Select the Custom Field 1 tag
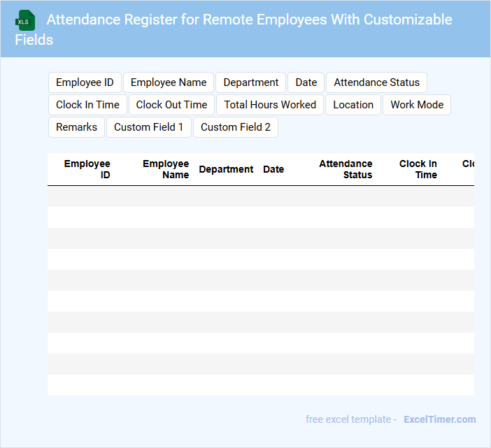The image size is (491, 448). [148, 127]
